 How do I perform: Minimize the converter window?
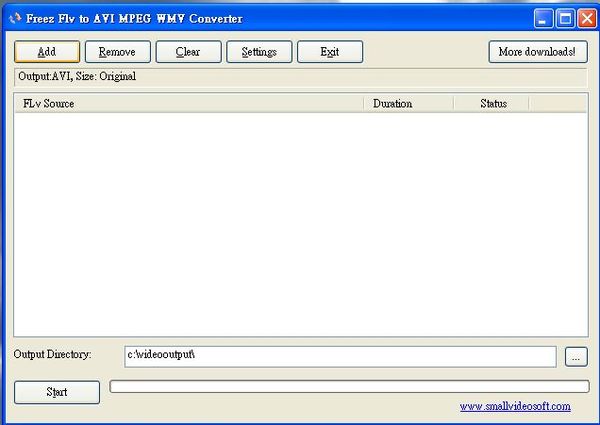click(543, 18)
